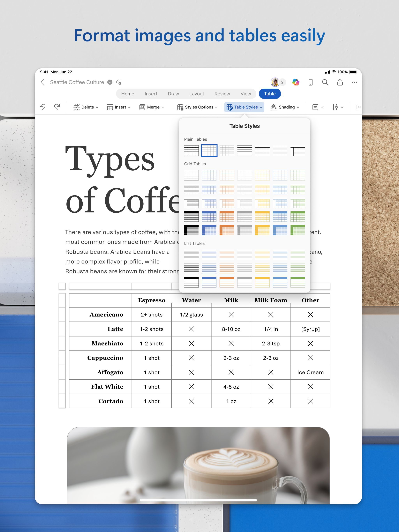This screenshot has height=532, width=399.
Task: Go to the View tab
Action: (246, 94)
